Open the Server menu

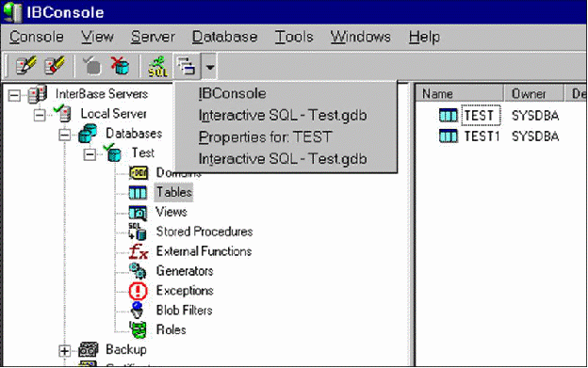[153, 37]
